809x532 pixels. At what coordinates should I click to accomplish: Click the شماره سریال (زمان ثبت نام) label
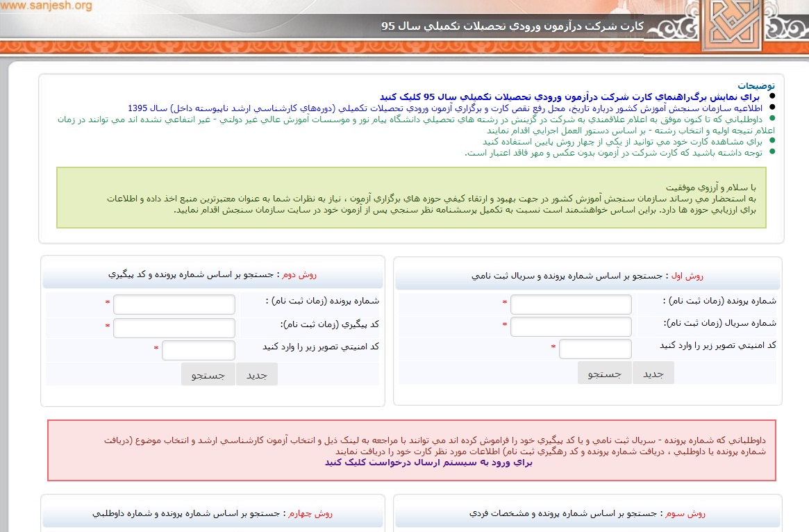(719, 324)
